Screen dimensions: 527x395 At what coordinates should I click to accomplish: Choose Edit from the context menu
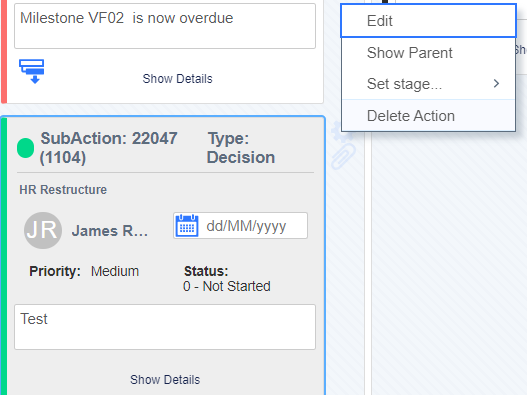point(429,21)
